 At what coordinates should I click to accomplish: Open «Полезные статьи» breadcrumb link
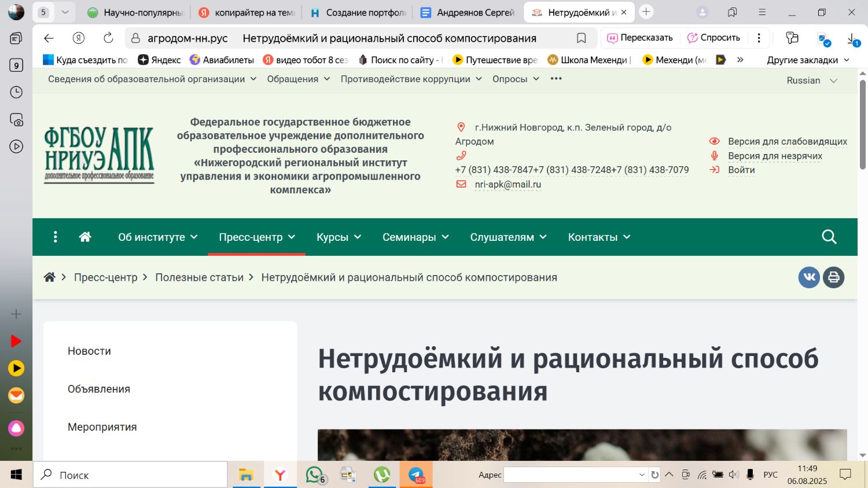199,277
